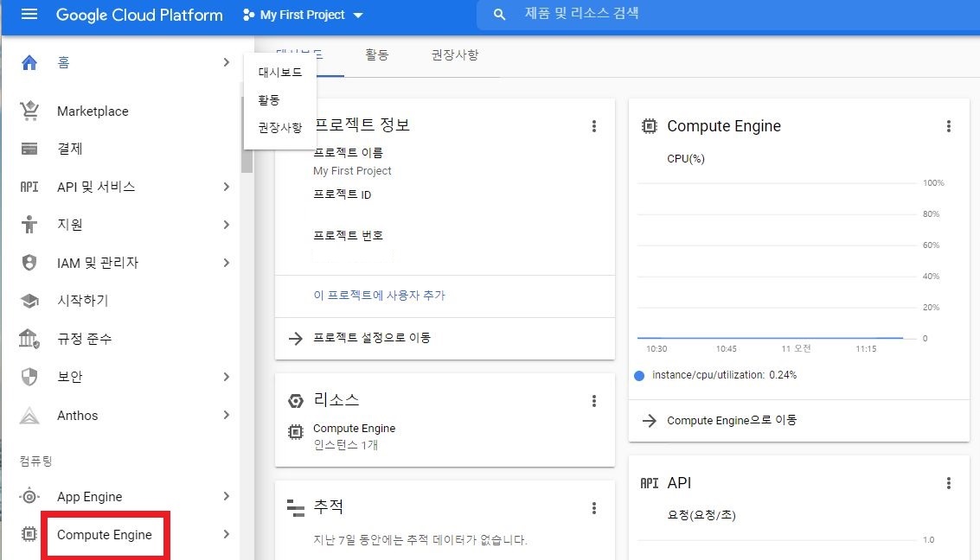Click the chip icon in Compute Engine card header
980x560 pixels.
click(x=650, y=126)
